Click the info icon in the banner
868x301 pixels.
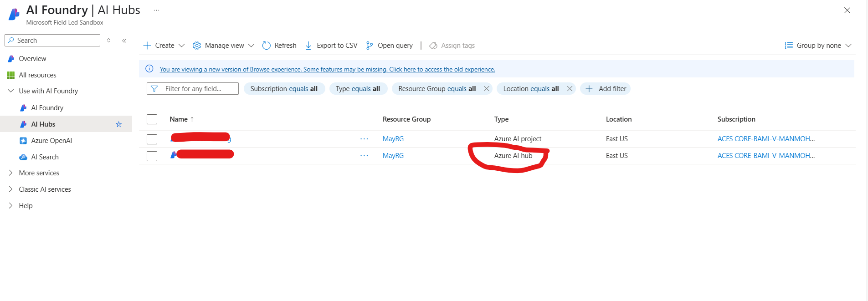pos(149,69)
